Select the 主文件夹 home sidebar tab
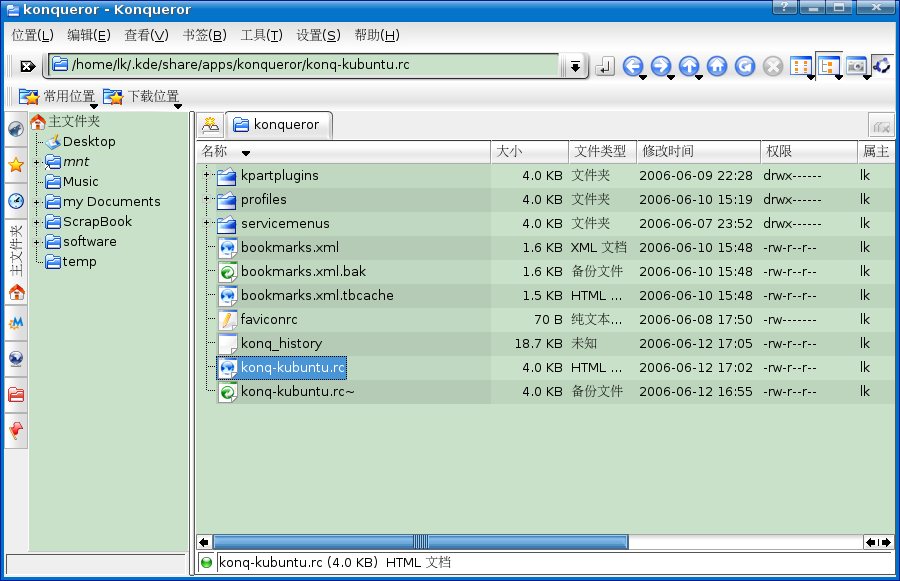Image resolution: width=900 pixels, height=581 pixels. click(16, 261)
